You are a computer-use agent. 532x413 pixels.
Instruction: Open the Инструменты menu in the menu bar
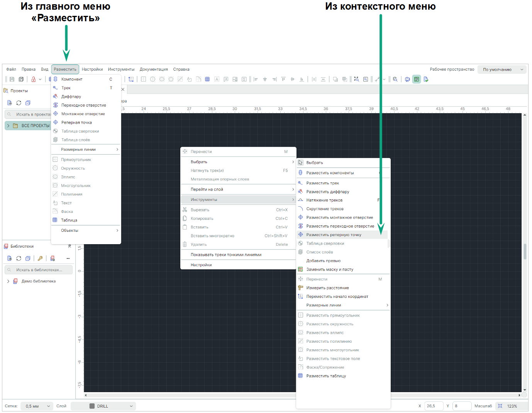coord(121,70)
